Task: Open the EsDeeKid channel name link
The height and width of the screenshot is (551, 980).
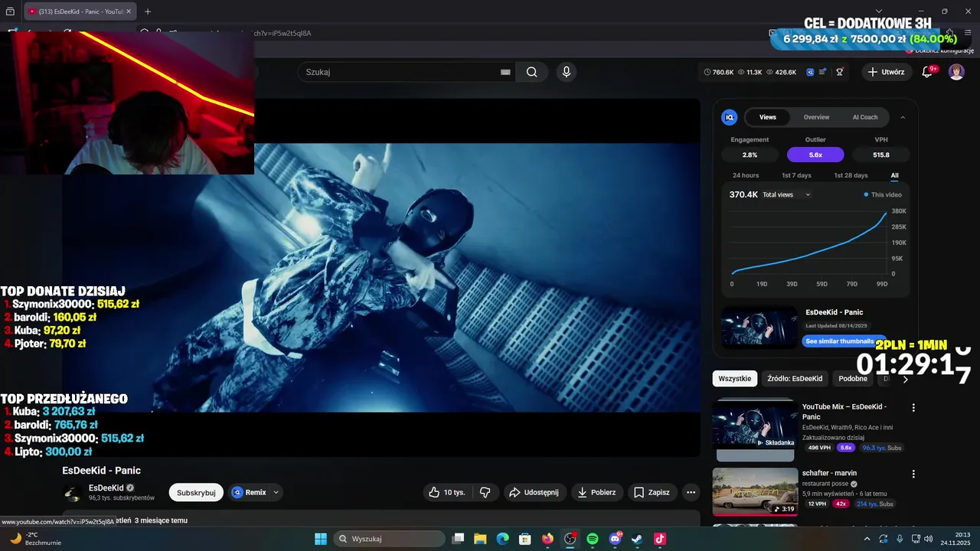Action: click(106, 487)
